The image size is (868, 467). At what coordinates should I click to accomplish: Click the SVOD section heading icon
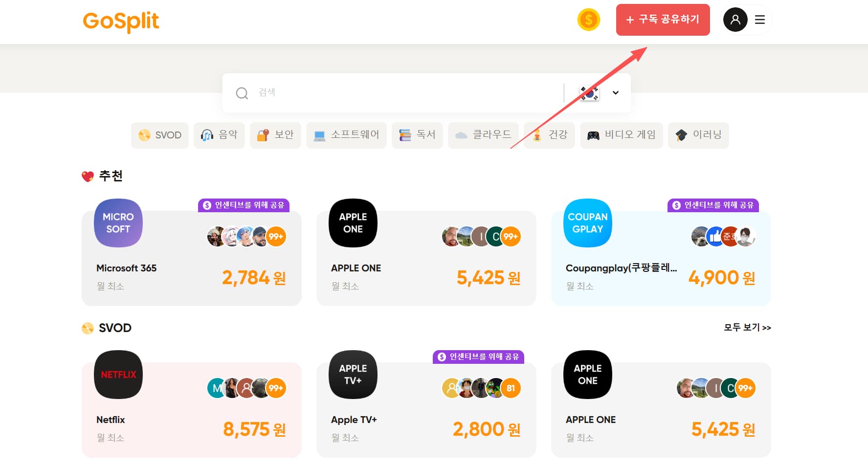coord(88,328)
